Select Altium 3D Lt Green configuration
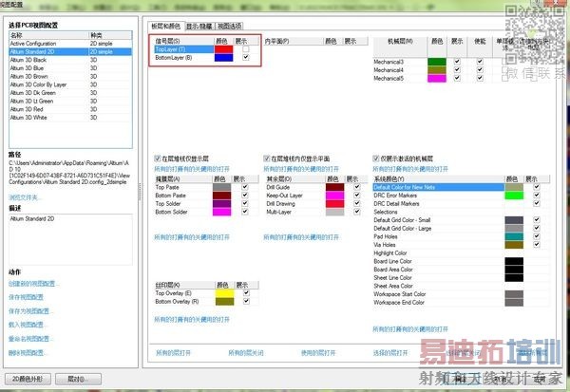Image resolution: width=570 pixels, height=392 pixels. [x=70, y=101]
